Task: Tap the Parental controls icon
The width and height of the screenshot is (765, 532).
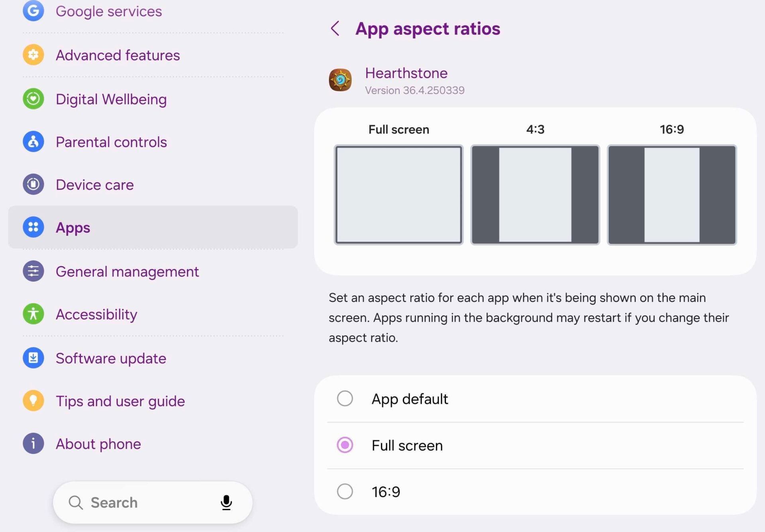Action: (x=33, y=142)
